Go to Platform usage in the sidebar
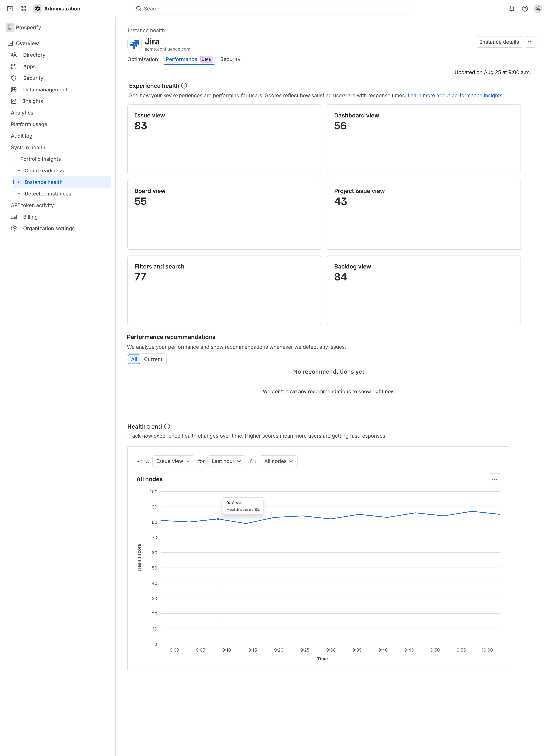The height and width of the screenshot is (756, 548). click(29, 124)
